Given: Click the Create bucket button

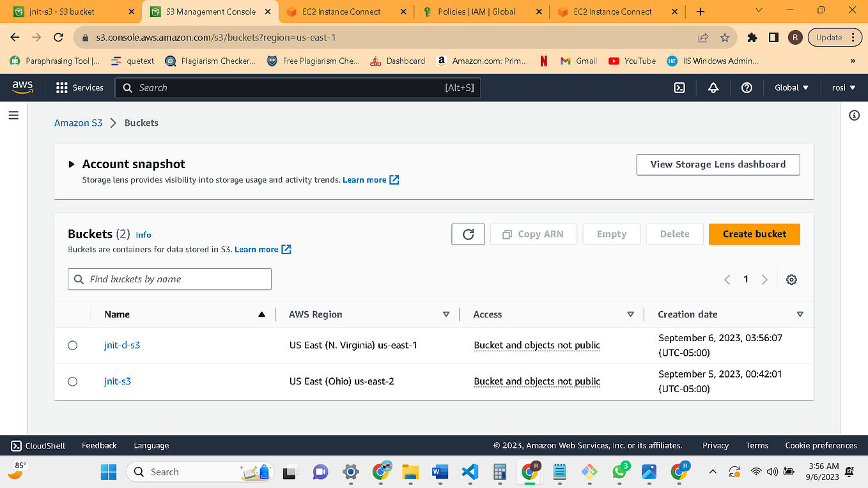Looking at the screenshot, I should point(754,234).
